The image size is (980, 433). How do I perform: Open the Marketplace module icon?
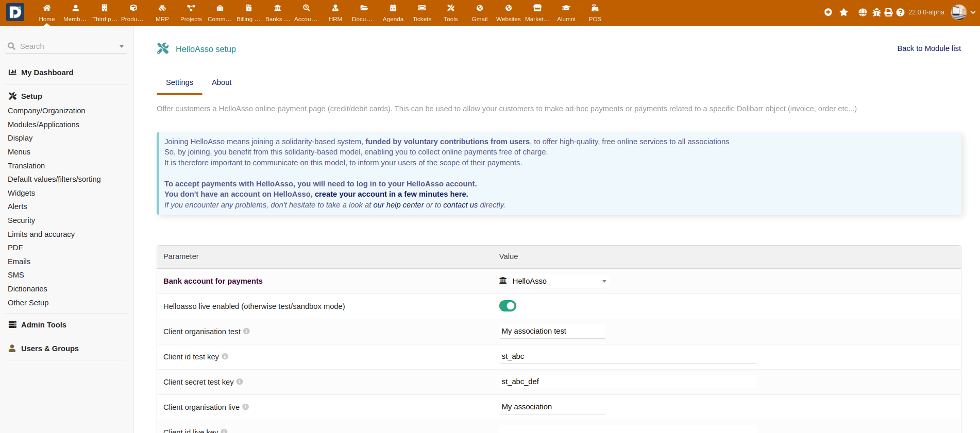(537, 8)
